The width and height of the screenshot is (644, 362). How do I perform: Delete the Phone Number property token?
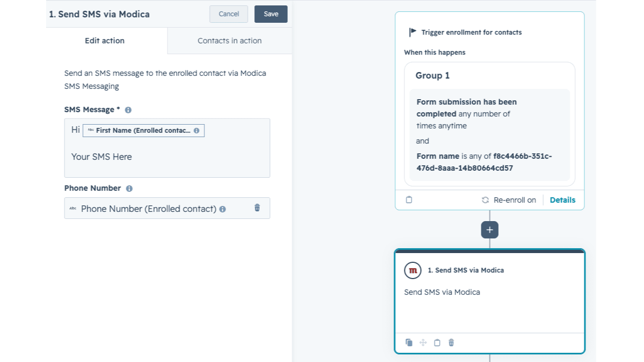click(x=257, y=208)
